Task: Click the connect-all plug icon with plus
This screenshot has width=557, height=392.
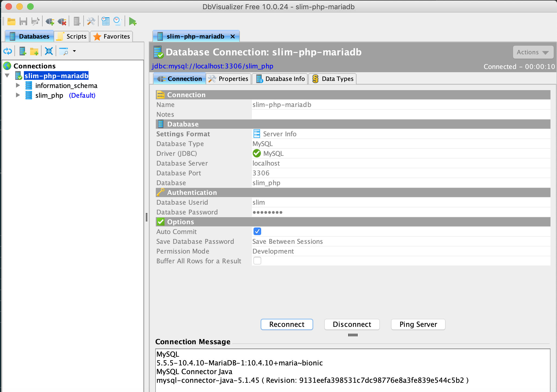Action: (x=50, y=21)
